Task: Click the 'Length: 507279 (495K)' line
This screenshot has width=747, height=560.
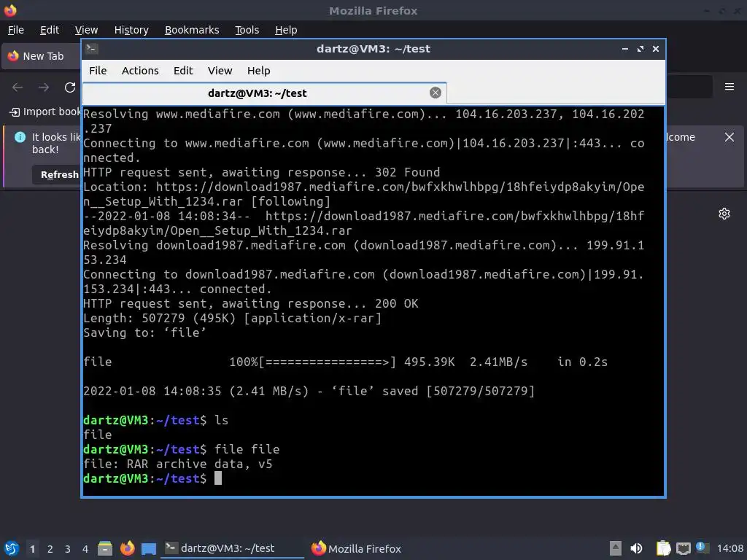Action: [233, 318]
